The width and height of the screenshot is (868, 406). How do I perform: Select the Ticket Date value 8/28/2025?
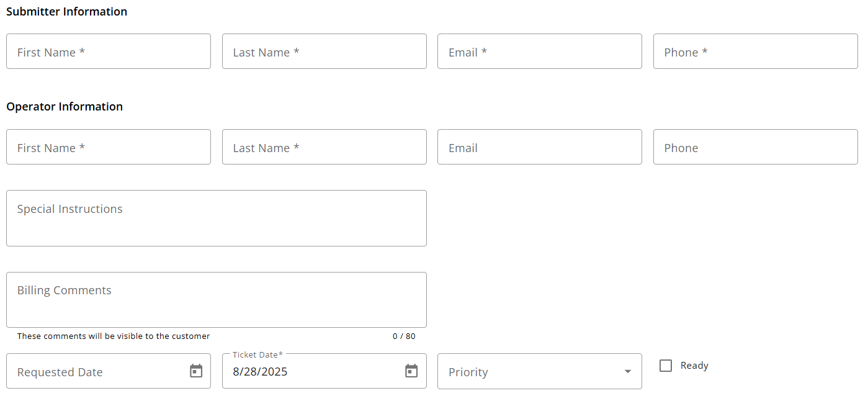(260, 372)
